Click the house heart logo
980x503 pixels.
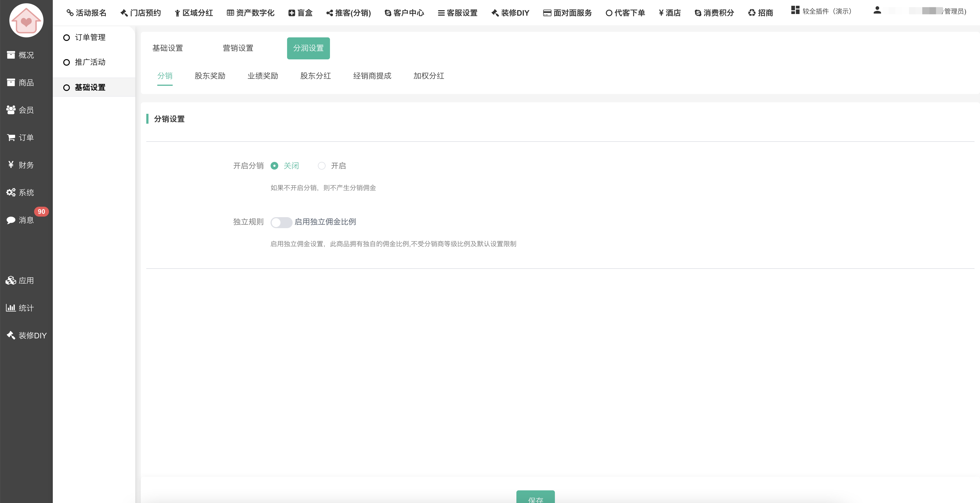pos(26,21)
